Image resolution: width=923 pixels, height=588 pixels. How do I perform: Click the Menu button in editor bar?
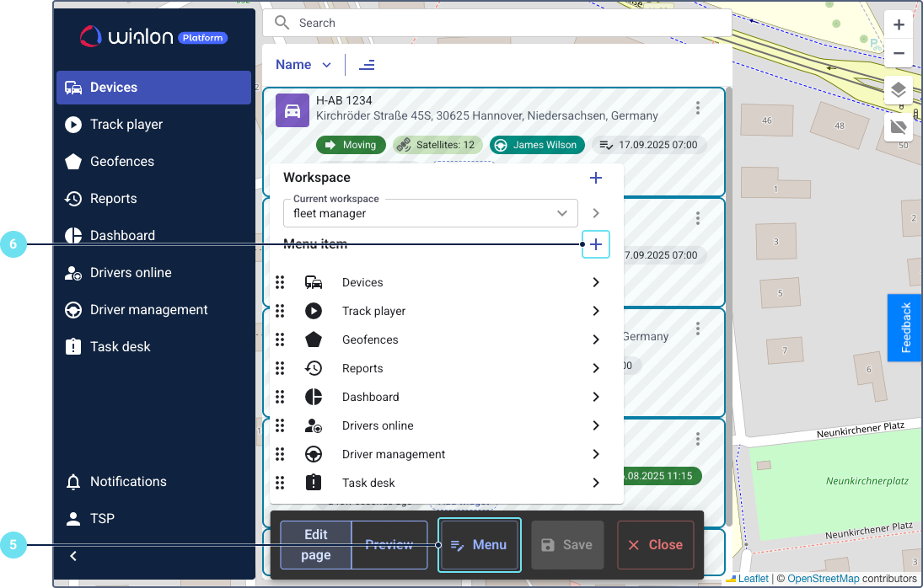479,545
